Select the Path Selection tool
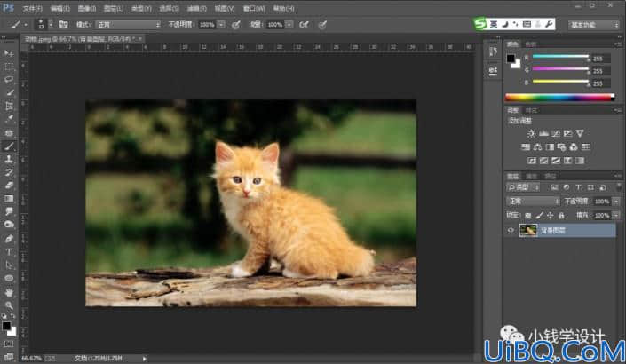This screenshot has width=626, height=364. (9, 265)
